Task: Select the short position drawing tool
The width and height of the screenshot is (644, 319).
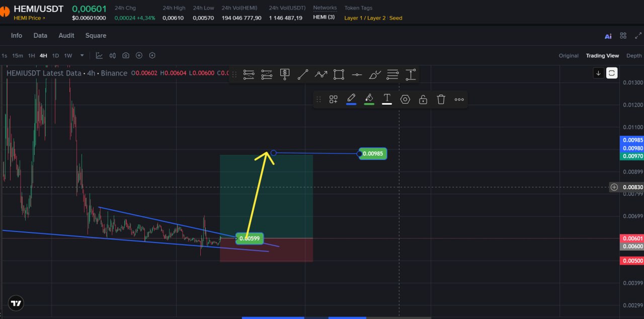Action: tap(267, 74)
